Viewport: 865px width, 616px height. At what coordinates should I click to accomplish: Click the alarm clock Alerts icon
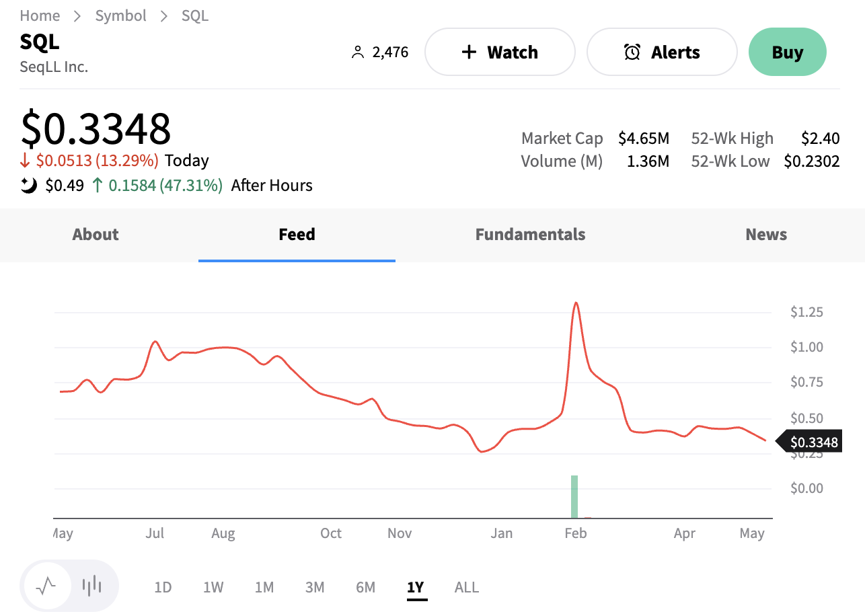click(632, 52)
